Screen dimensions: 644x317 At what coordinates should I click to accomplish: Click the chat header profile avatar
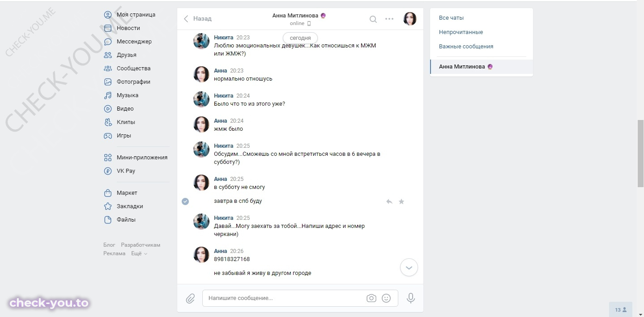[410, 19]
